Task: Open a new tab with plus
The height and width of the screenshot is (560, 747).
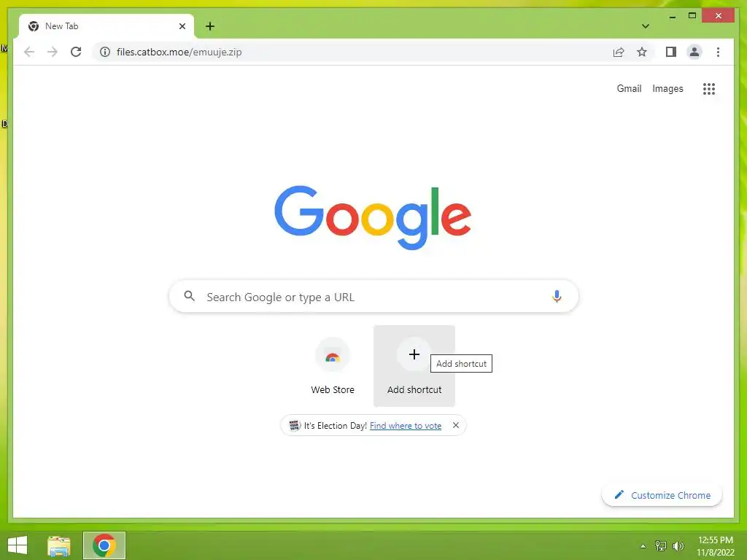Action: pyautogui.click(x=210, y=26)
